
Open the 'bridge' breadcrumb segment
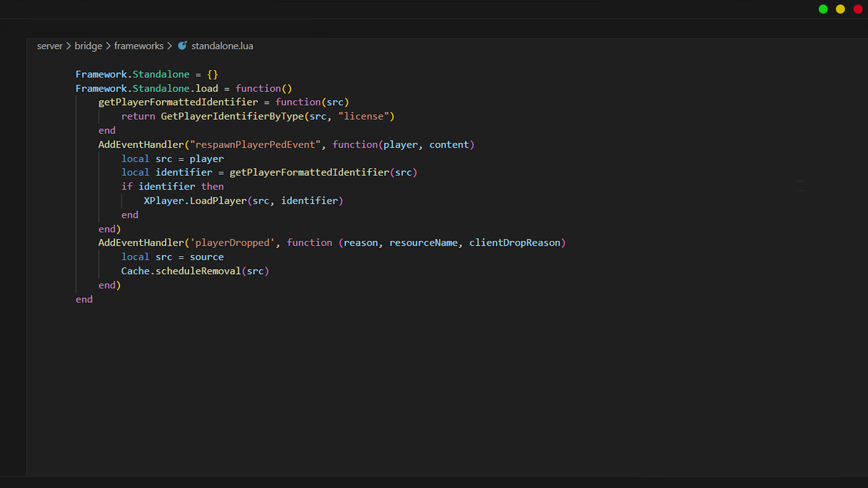88,46
